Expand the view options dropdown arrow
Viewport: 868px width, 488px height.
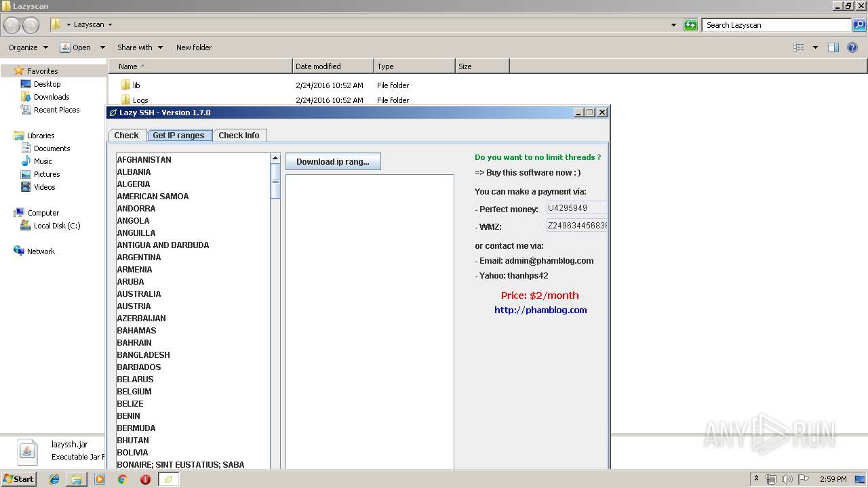(815, 47)
